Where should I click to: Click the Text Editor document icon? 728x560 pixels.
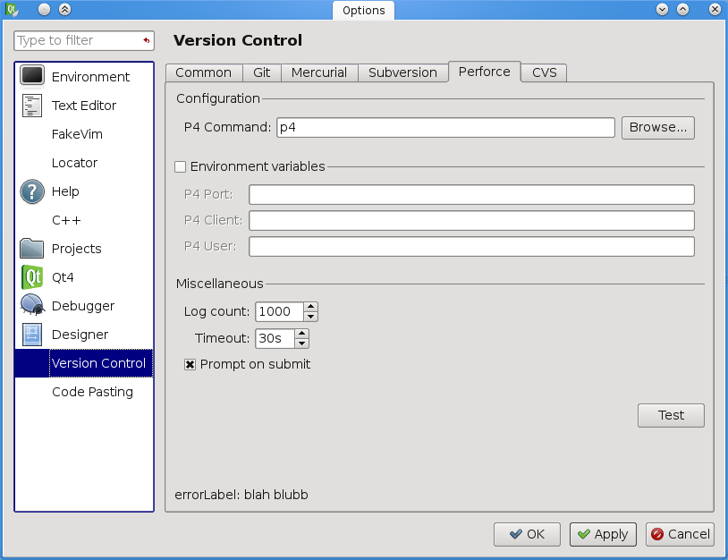[x=32, y=106]
